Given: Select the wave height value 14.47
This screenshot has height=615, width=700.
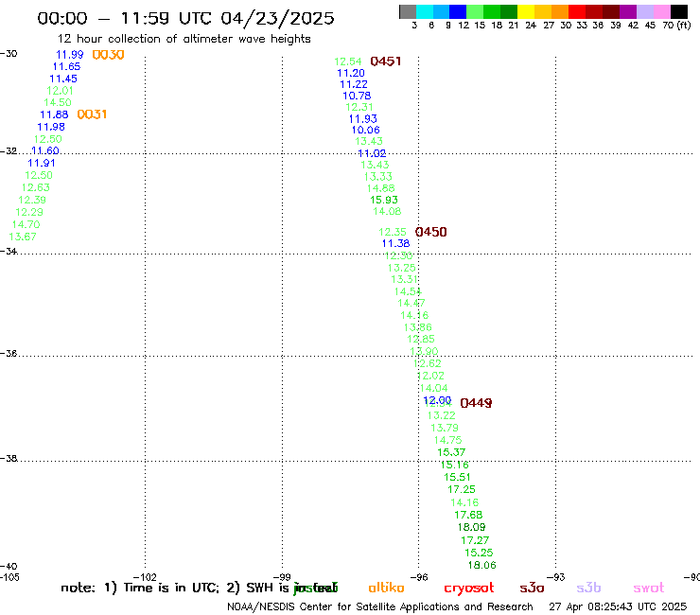Looking at the screenshot, I should [411, 303].
